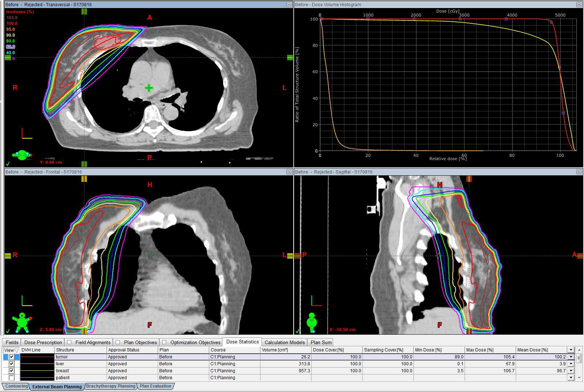The image size is (584, 392).
Task: Open the Fields tab
Action: 12,342
